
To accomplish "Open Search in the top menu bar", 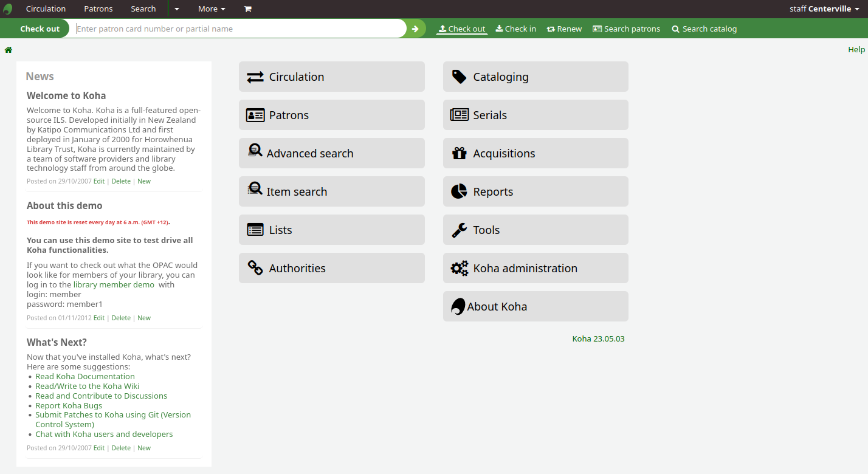I will coord(143,9).
